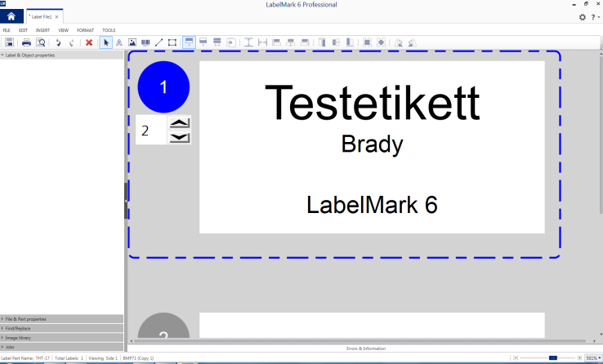Image resolution: width=603 pixels, height=364 pixels.
Task: Select the Text tool icon
Action: 118,42
